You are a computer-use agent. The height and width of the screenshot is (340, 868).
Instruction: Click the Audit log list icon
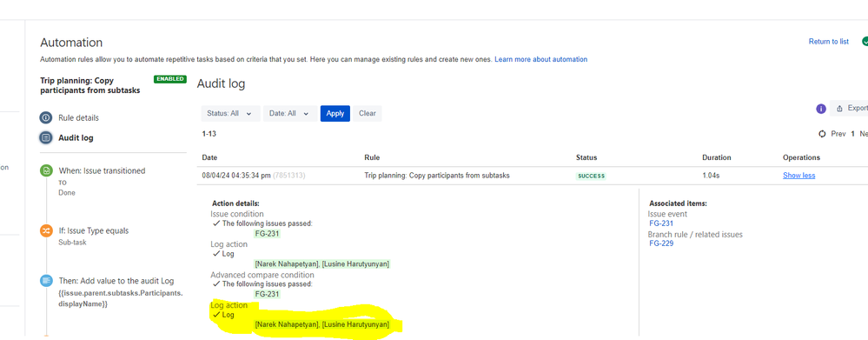click(46, 138)
